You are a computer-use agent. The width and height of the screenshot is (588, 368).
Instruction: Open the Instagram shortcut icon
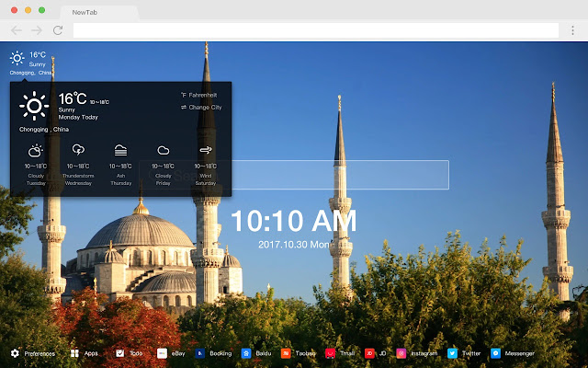401,353
